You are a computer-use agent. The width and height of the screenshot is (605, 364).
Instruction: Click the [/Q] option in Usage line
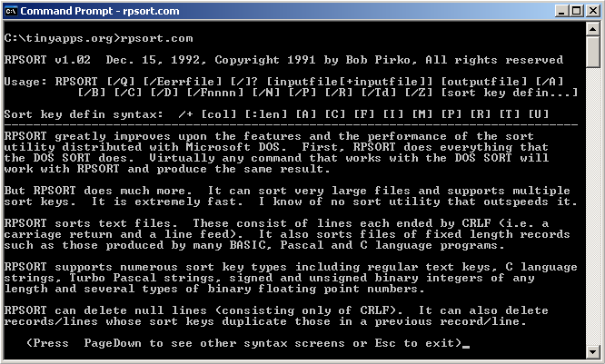click(121, 82)
